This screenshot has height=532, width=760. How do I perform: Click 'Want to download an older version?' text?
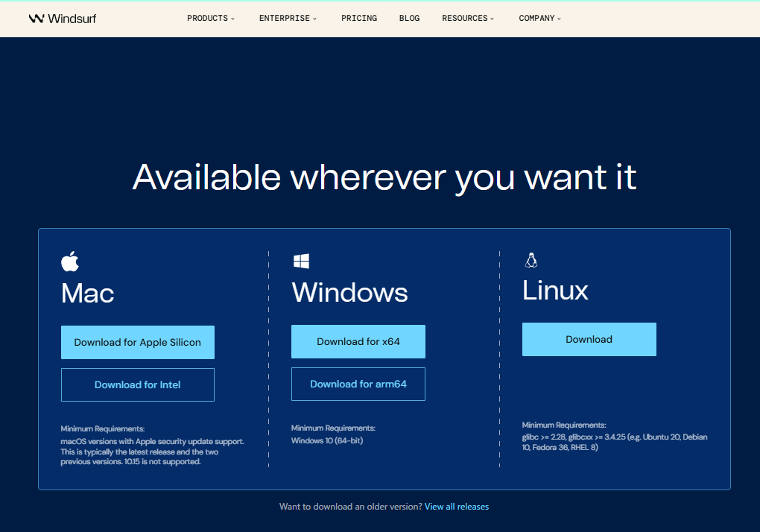[351, 507]
